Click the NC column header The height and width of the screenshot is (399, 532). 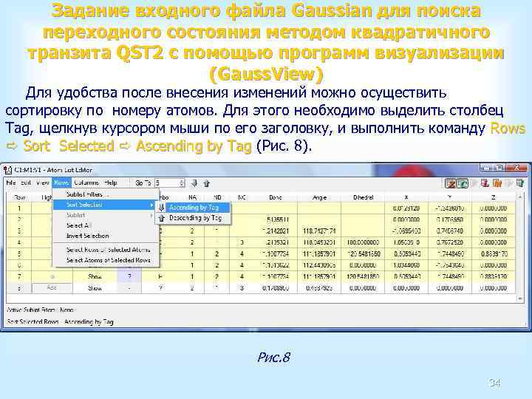tap(242, 197)
